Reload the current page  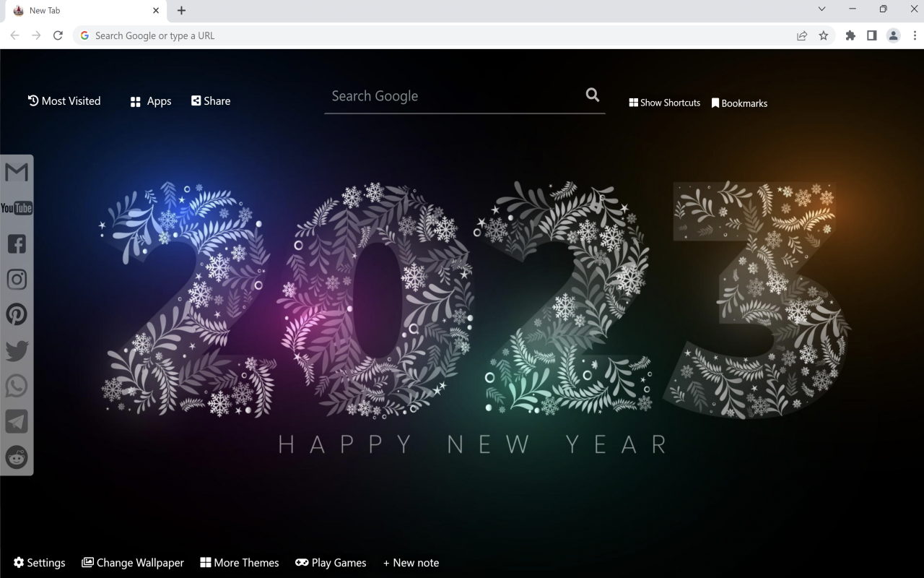[58, 35]
